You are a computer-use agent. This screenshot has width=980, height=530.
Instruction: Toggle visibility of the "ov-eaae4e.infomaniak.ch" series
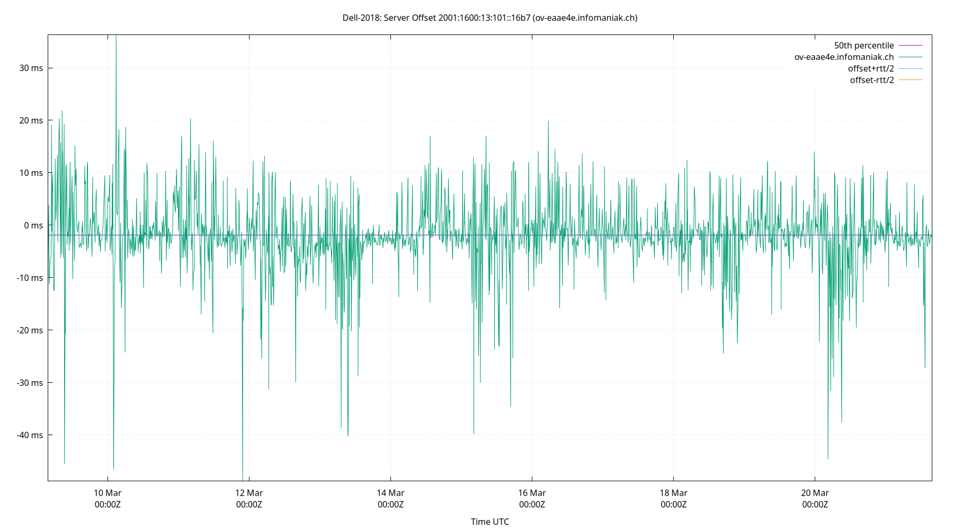tap(843, 57)
